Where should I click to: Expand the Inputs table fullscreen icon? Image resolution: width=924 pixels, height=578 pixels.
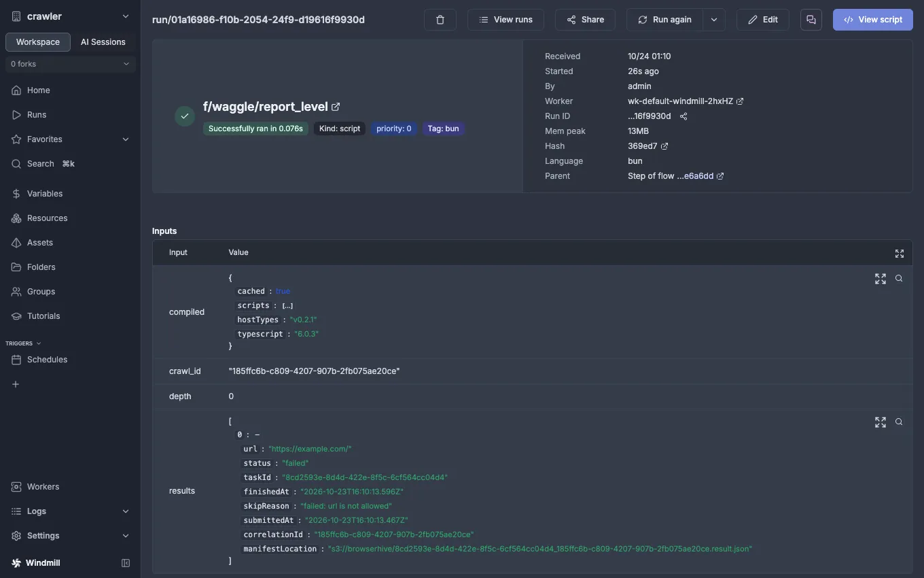coord(900,254)
